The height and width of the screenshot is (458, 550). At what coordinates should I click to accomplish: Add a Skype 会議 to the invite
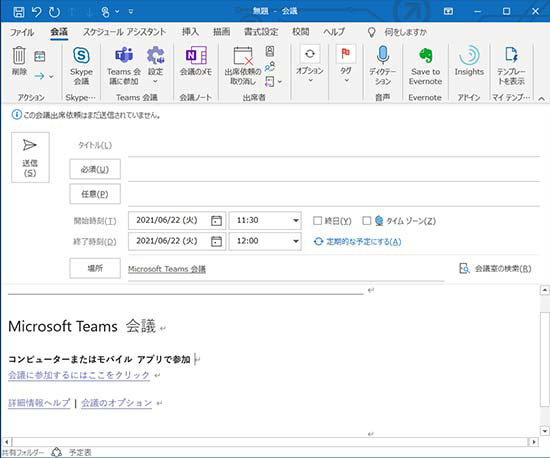81,66
